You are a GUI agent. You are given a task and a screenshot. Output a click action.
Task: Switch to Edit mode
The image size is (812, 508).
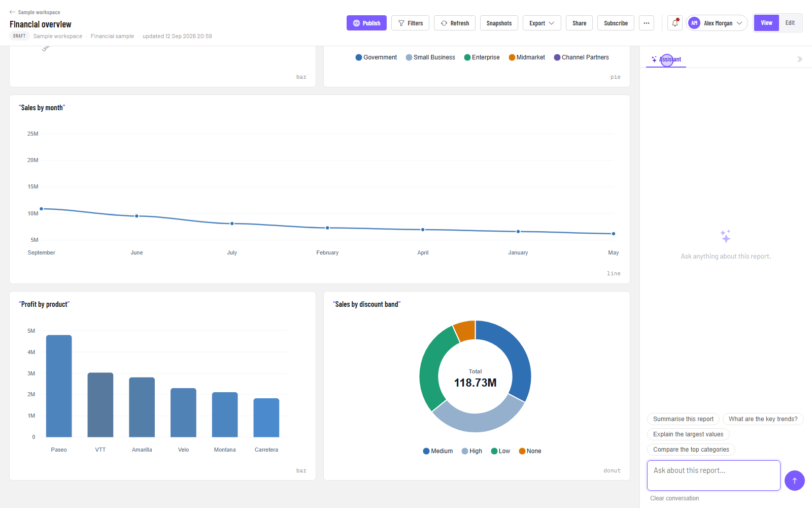tap(790, 23)
